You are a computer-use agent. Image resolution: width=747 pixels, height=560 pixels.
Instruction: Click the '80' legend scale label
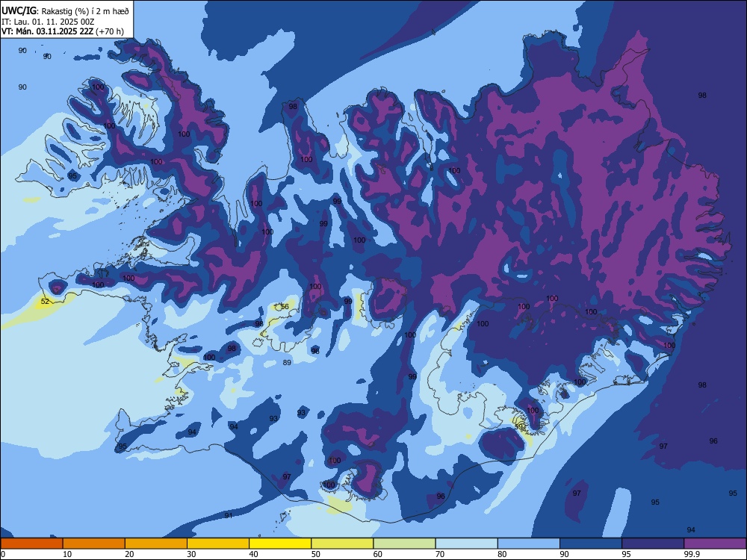[x=502, y=554]
